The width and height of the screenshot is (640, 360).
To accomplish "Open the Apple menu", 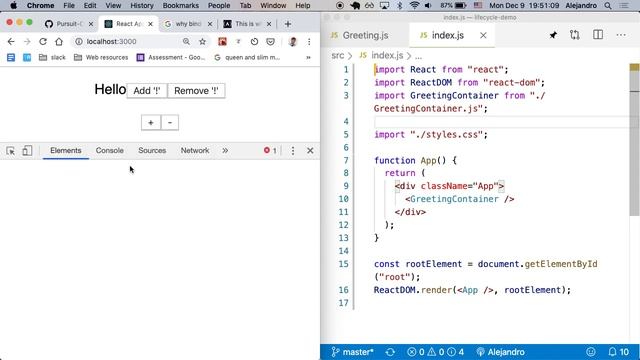I will click(x=13, y=6).
